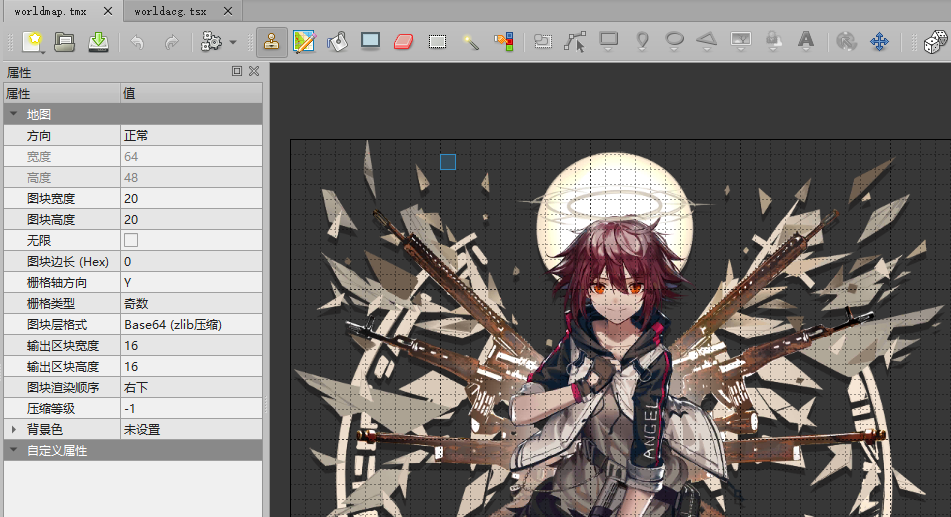The height and width of the screenshot is (517, 951).
Task: Select the World tool
Action: point(846,42)
